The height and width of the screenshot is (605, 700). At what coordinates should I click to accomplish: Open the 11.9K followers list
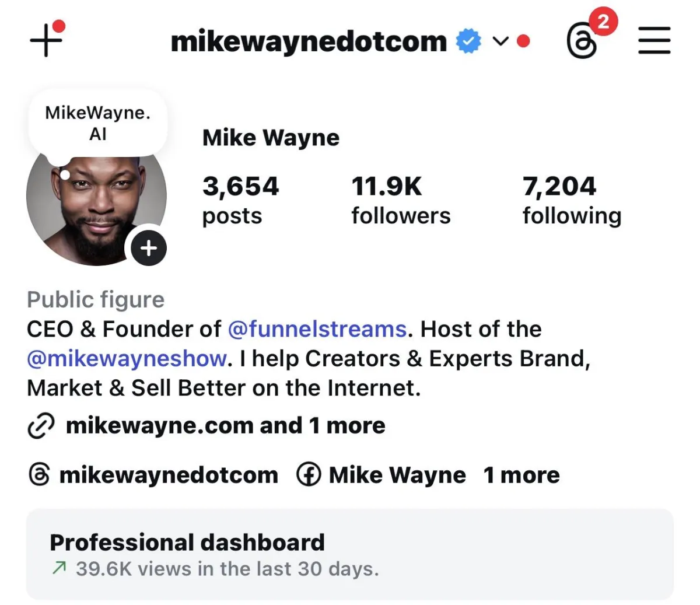(401, 200)
